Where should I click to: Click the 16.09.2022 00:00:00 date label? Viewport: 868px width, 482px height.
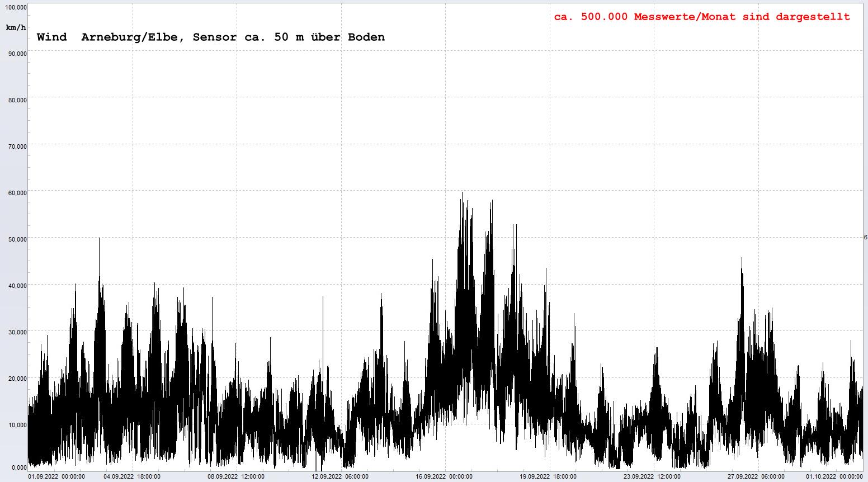tap(444, 477)
